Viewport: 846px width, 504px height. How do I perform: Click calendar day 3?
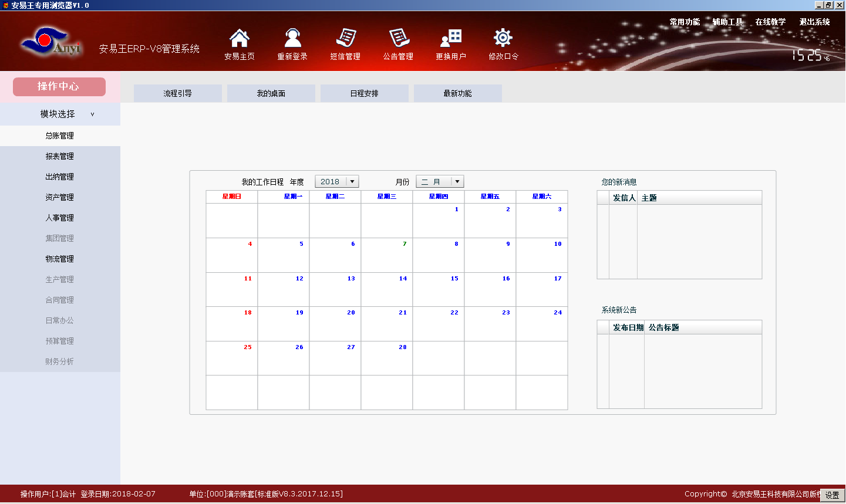coord(542,221)
